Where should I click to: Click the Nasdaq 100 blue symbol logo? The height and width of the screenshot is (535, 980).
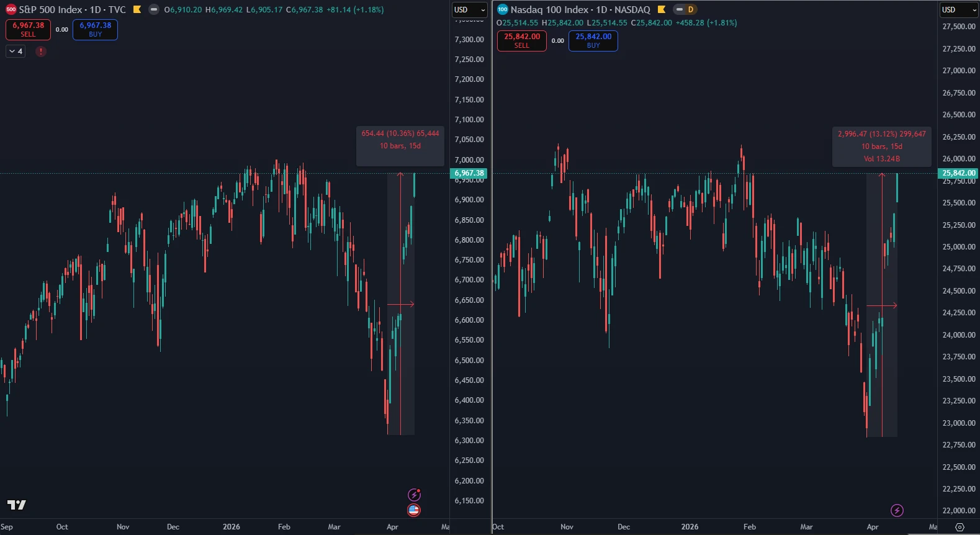pos(503,9)
